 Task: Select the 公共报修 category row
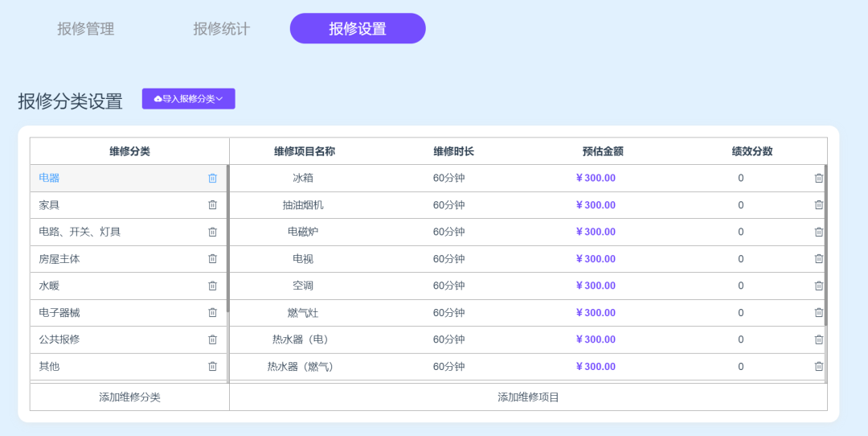point(129,339)
